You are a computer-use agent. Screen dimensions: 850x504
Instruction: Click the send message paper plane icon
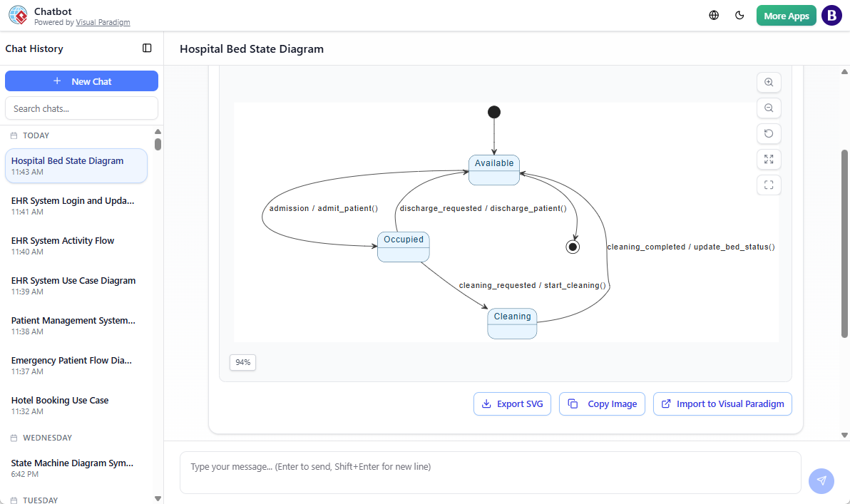tap(821, 480)
